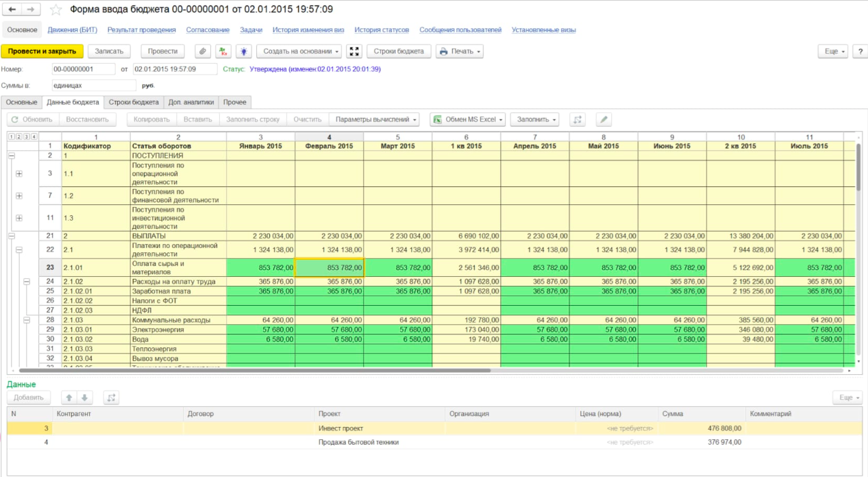Screen dimensions: 868x477
Task: Collapse the 2.1.03 Коммунальные расходы group
Action: pos(27,320)
